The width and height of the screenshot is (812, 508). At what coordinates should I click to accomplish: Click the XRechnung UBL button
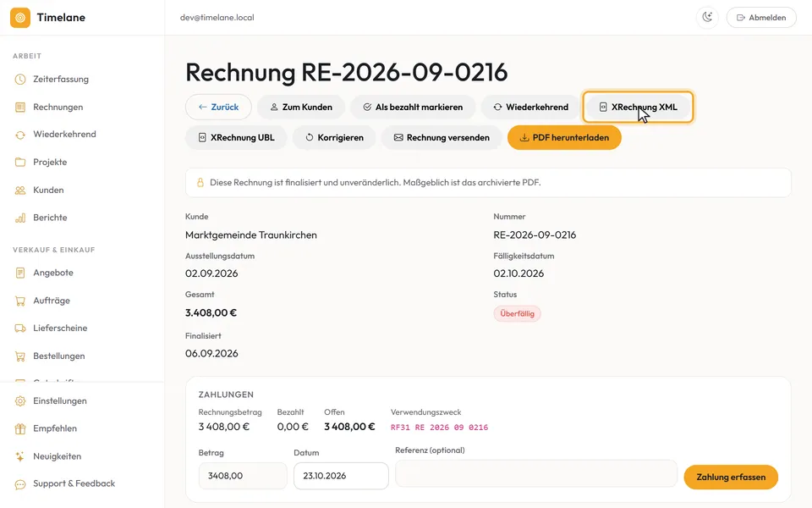click(236, 137)
